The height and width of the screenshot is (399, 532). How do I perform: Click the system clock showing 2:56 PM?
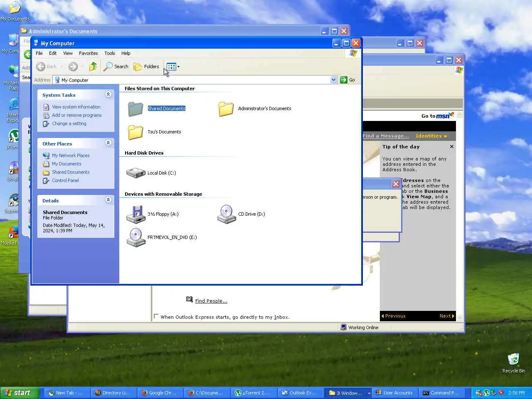click(x=517, y=393)
